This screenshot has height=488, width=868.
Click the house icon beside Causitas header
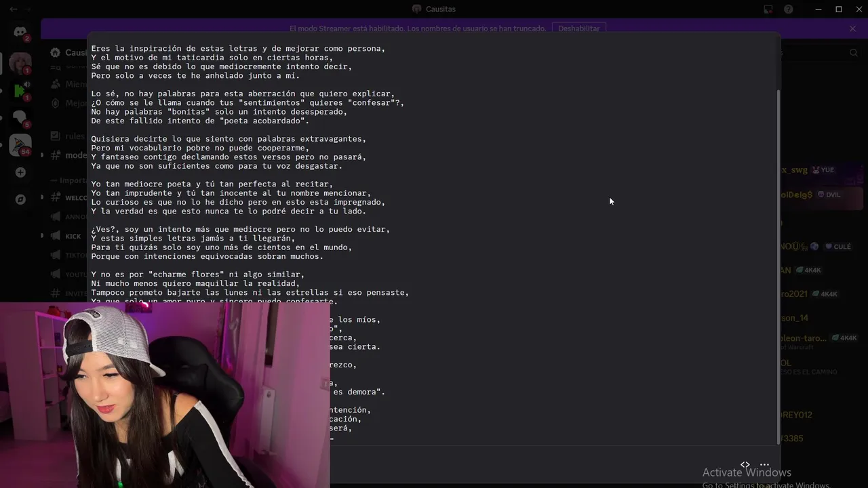click(x=56, y=52)
